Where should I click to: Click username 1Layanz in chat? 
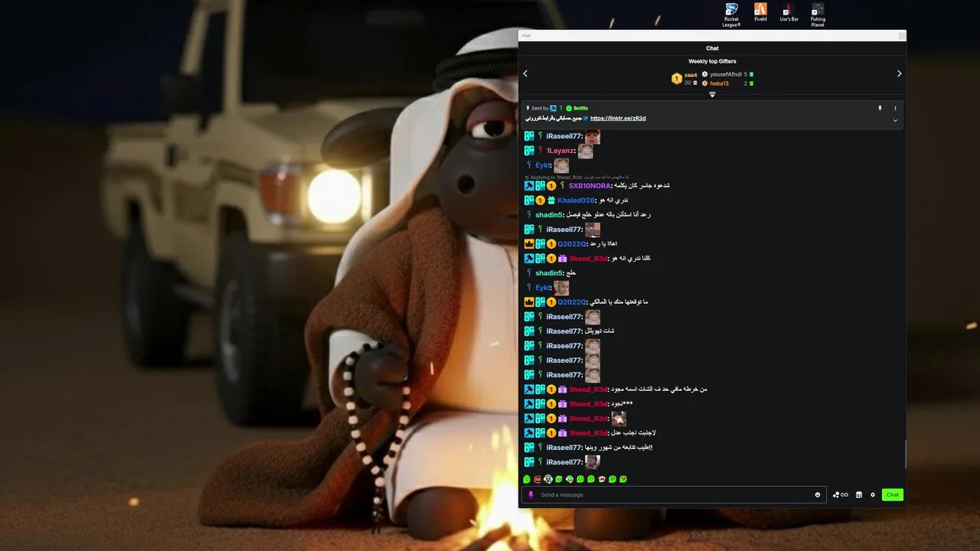[560, 151]
